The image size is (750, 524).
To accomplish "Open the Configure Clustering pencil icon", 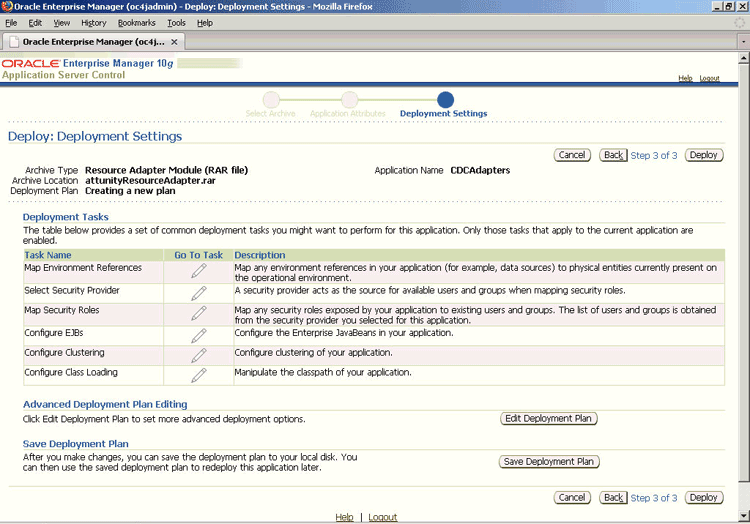I will click(x=199, y=355).
